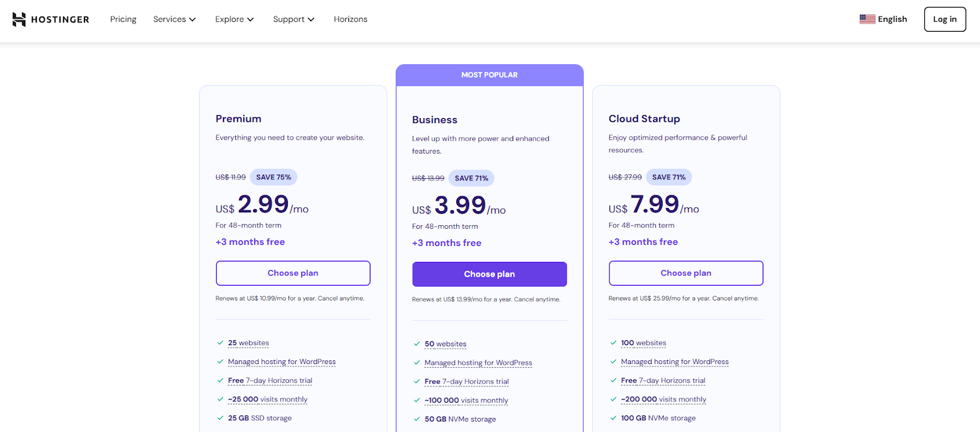Click '+3 months free' on Premium
This screenshot has height=432, width=980.
coord(250,242)
